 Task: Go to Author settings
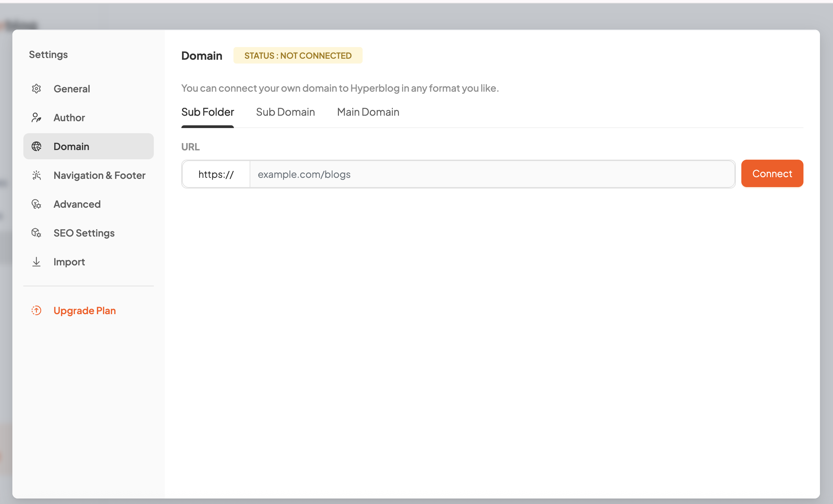tap(69, 118)
